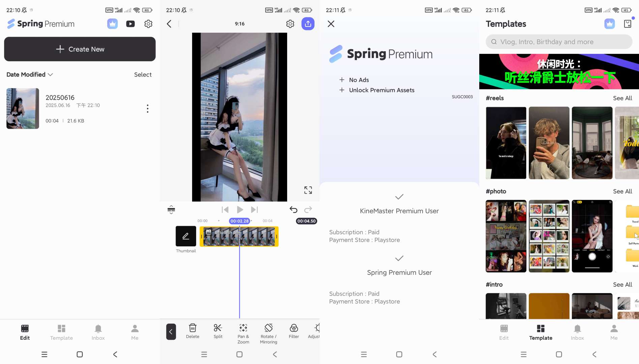This screenshot has width=639, height=364.
Task: See all #reels templates
Action: pyautogui.click(x=622, y=98)
